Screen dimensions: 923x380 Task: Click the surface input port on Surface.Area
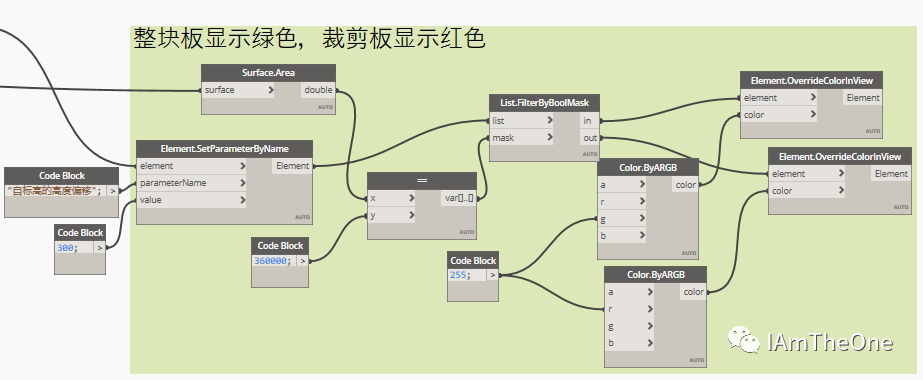(238, 90)
